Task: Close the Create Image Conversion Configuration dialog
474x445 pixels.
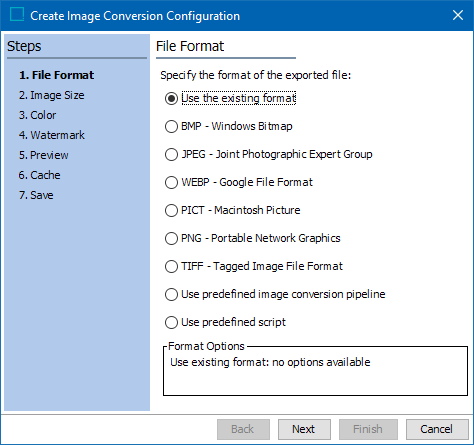Action: (458, 15)
